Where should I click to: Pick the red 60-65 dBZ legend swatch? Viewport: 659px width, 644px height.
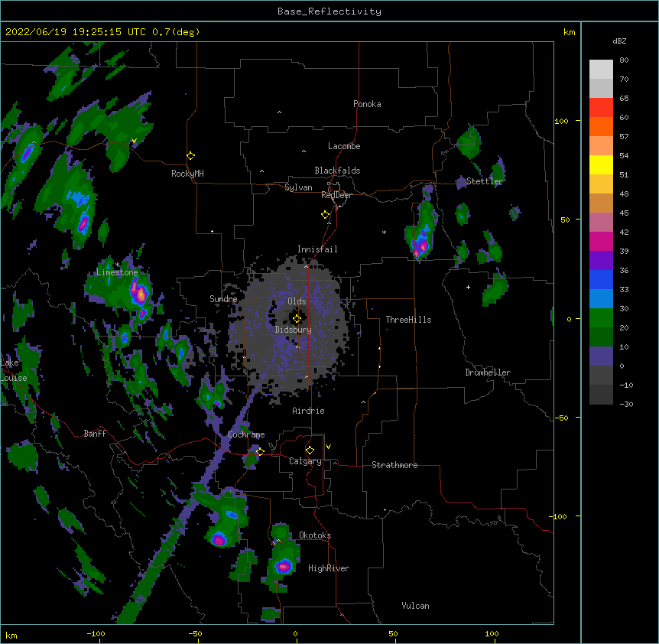(x=601, y=107)
